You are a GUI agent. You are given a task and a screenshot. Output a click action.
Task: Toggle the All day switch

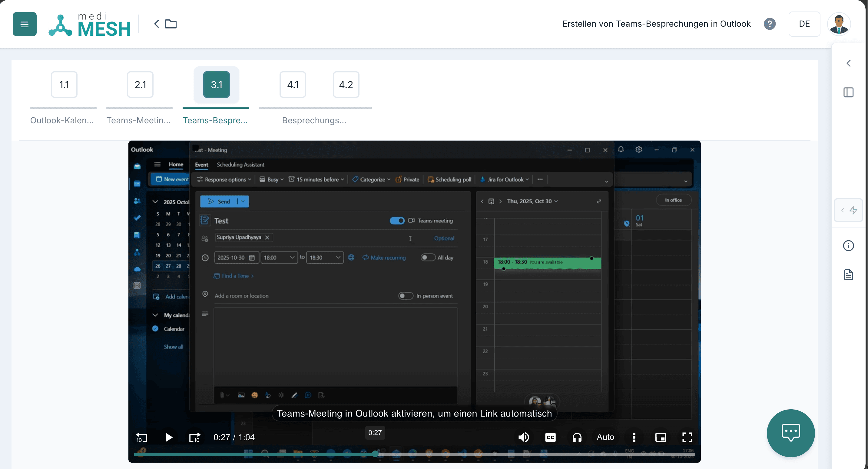(428, 258)
